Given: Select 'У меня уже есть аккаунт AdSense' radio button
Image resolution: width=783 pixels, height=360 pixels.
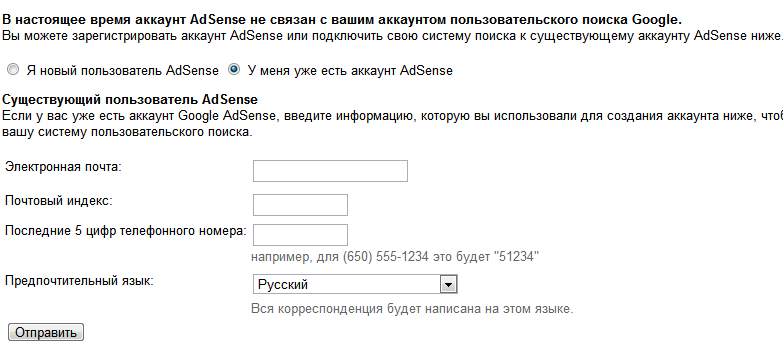Looking at the screenshot, I should point(234,70).
